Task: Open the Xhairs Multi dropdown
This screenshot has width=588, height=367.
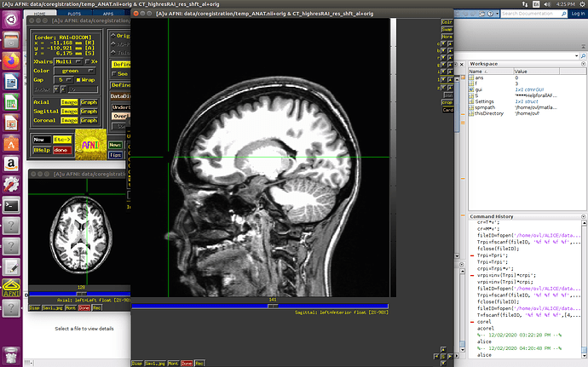Action: pos(68,61)
